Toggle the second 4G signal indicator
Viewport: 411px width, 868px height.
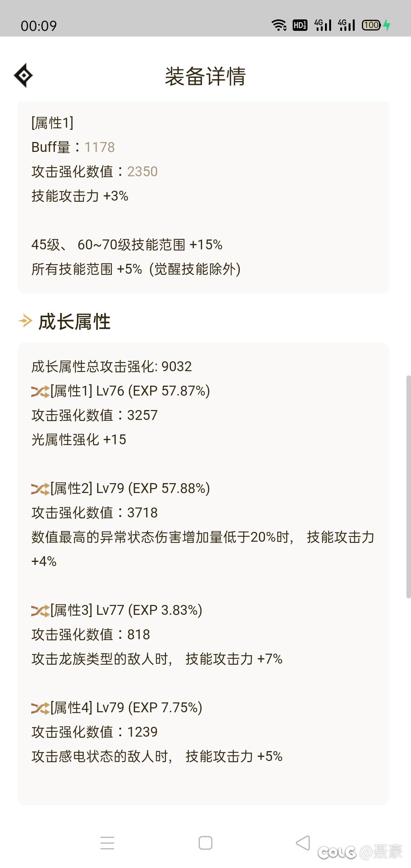tap(346, 25)
